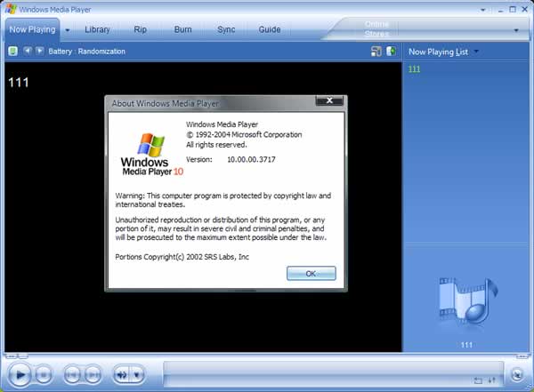Click the 111 title in the video area
This screenshot has height=392, width=534.
click(x=19, y=83)
